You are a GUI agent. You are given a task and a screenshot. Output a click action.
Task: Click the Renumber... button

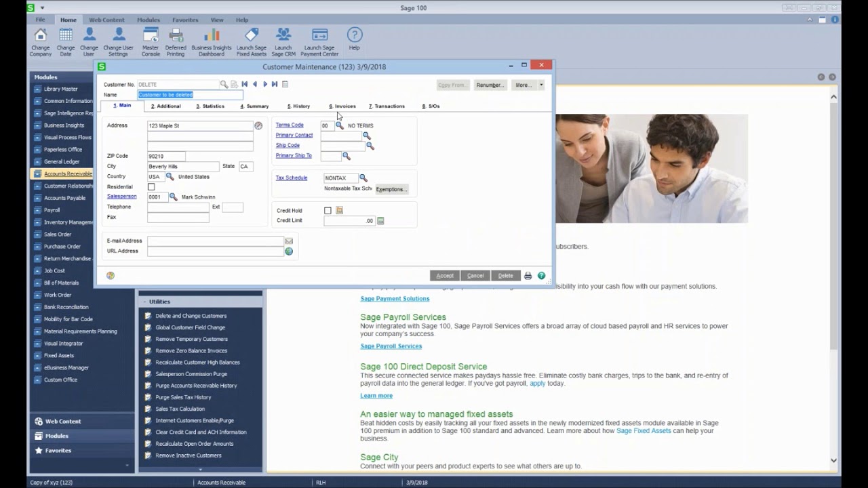point(490,85)
